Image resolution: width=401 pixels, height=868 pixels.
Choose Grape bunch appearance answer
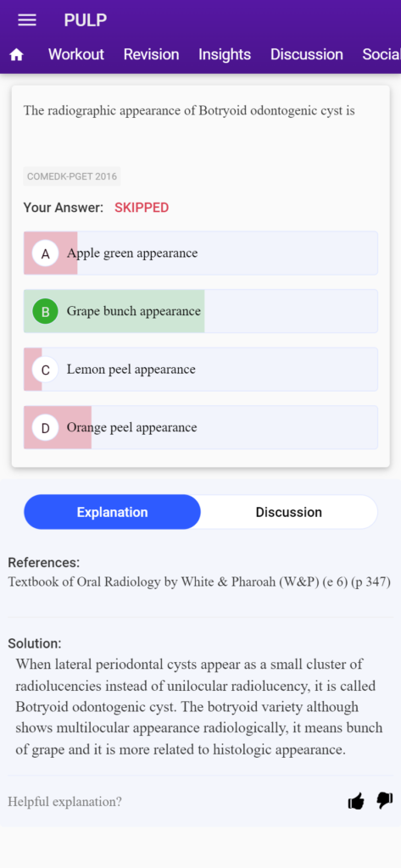(200, 311)
